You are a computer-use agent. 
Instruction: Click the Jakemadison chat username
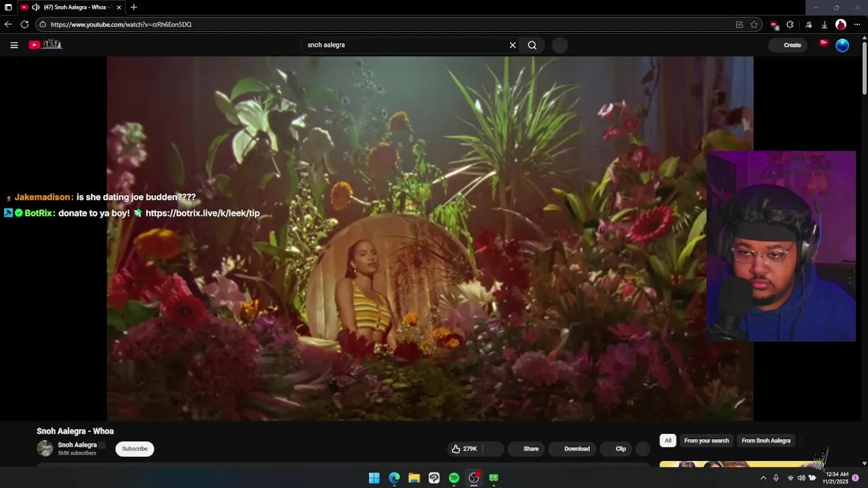tap(43, 197)
